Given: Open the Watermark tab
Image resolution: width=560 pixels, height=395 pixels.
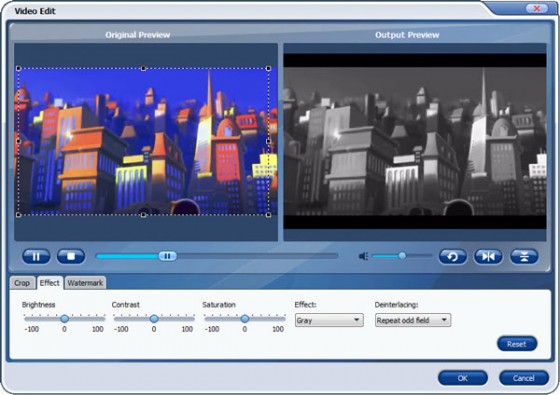Looking at the screenshot, I should point(85,283).
